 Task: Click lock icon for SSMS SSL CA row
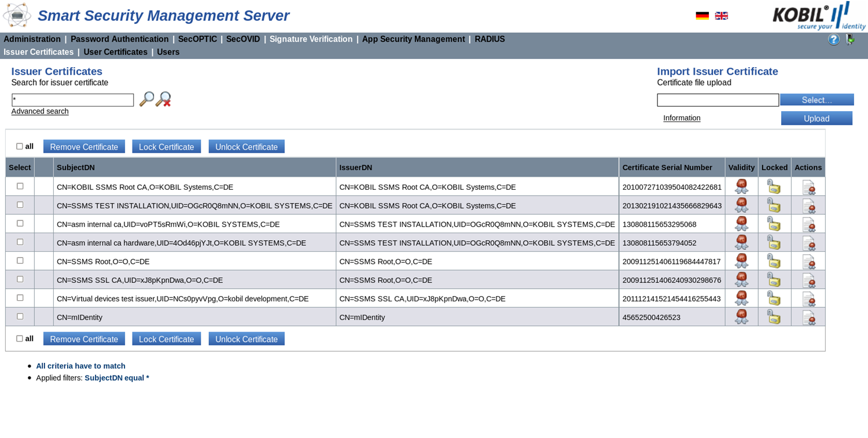[x=774, y=279]
